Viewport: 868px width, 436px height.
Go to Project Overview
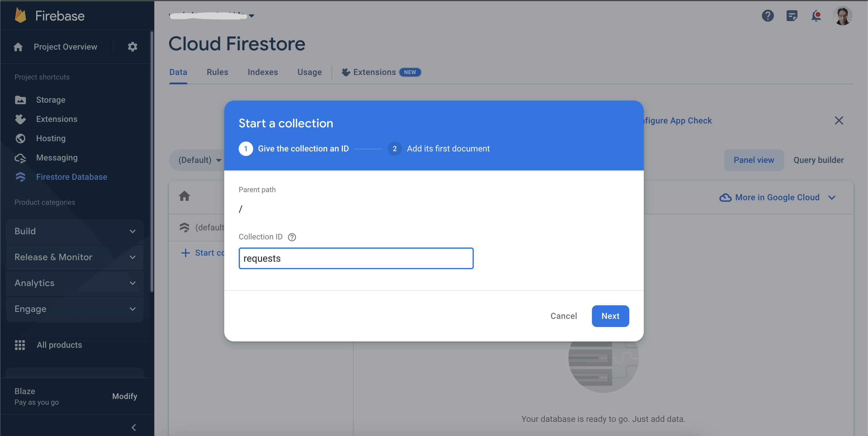point(65,47)
